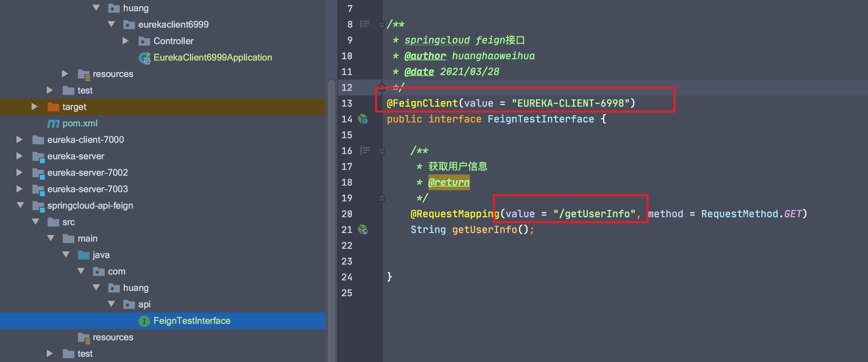This screenshot has width=868, height=362.
Task: Click the @date Javadoc tag
Action: 419,72
